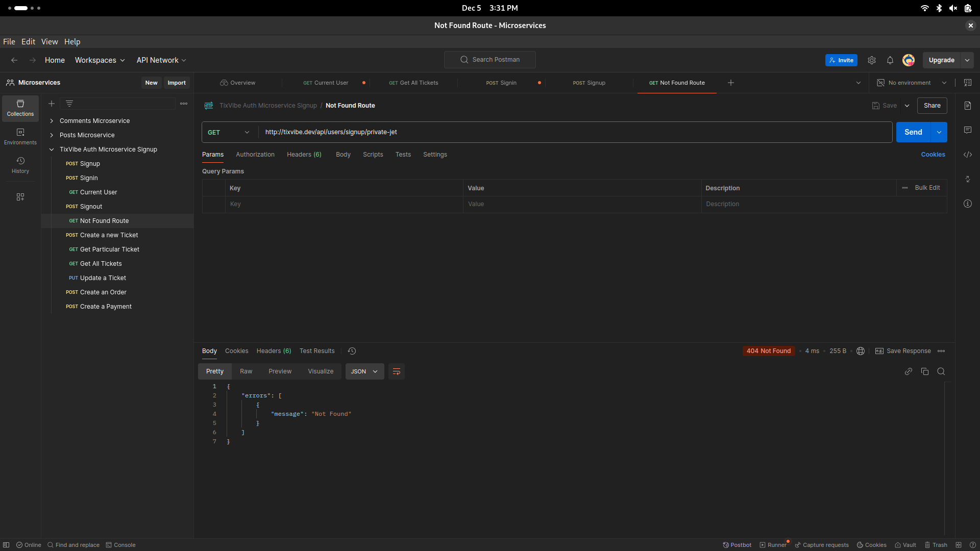
Task: Select the No environment dropdown
Action: (x=913, y=82)
